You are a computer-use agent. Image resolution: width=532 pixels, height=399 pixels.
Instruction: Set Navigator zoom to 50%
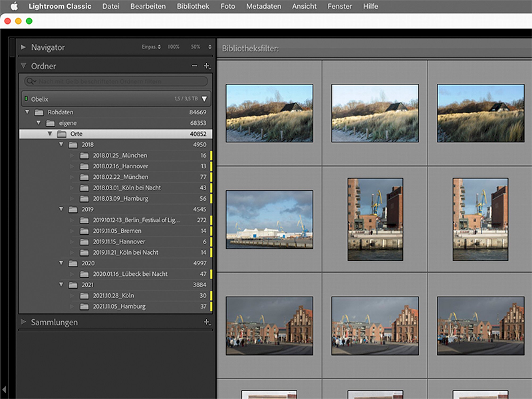click(196, 47)
